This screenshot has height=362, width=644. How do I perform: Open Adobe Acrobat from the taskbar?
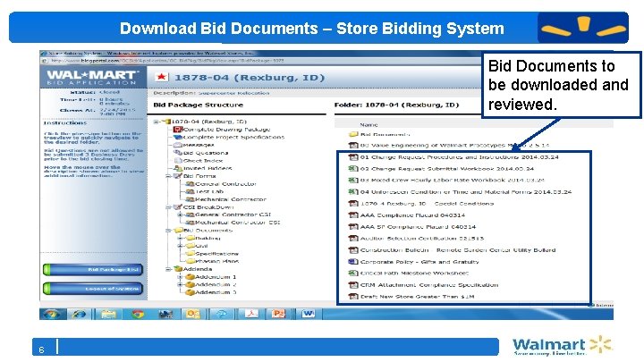pos(251,314)
